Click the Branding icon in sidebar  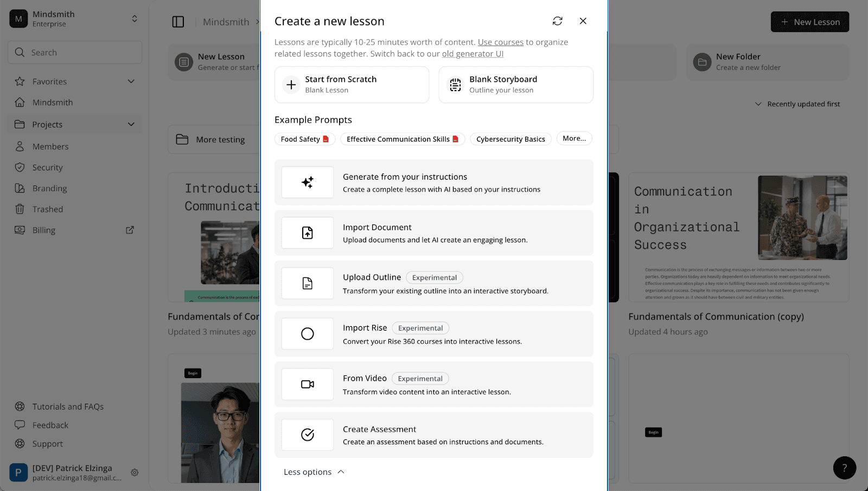click(x=20, y=188)
